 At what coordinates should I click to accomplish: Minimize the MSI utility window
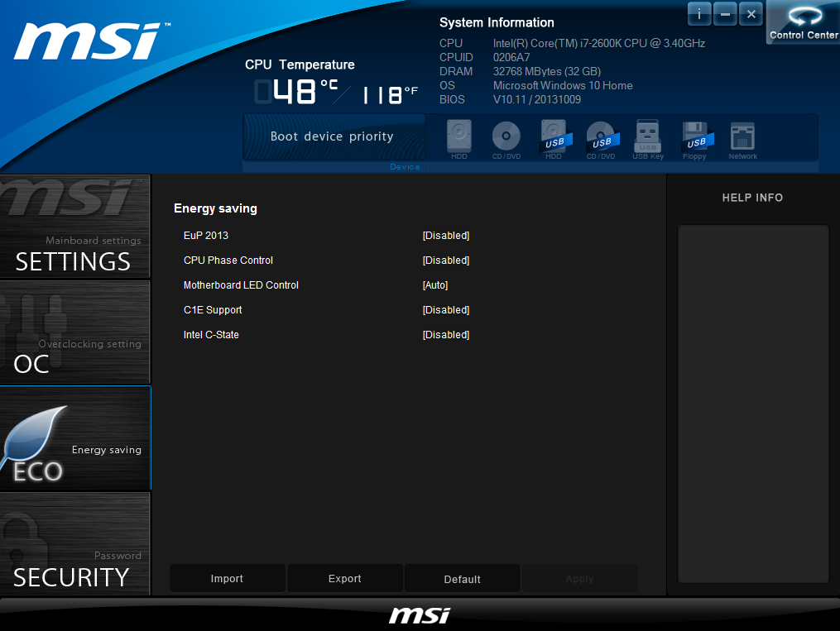coord(725,14)
